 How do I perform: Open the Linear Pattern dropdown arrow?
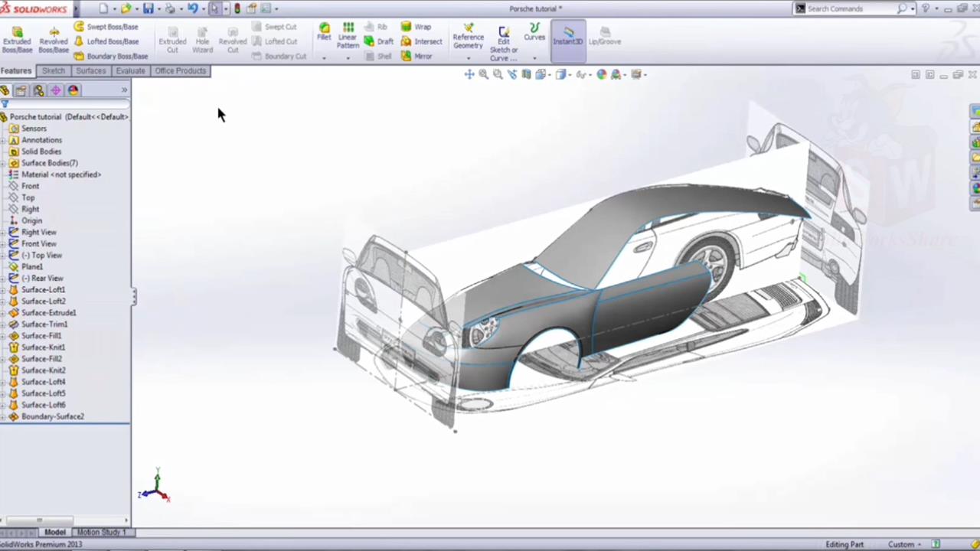coord(348,58)
